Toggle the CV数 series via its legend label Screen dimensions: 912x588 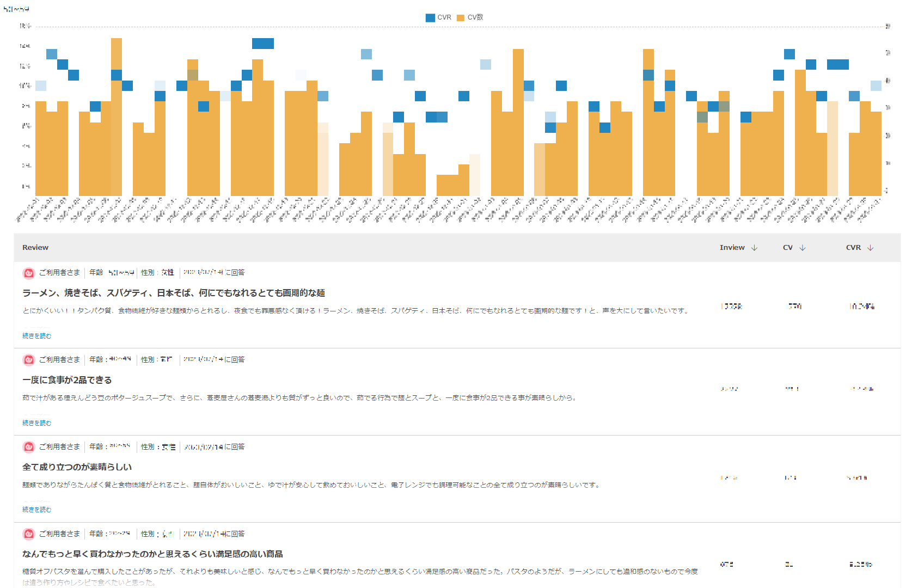click(475, 17)
